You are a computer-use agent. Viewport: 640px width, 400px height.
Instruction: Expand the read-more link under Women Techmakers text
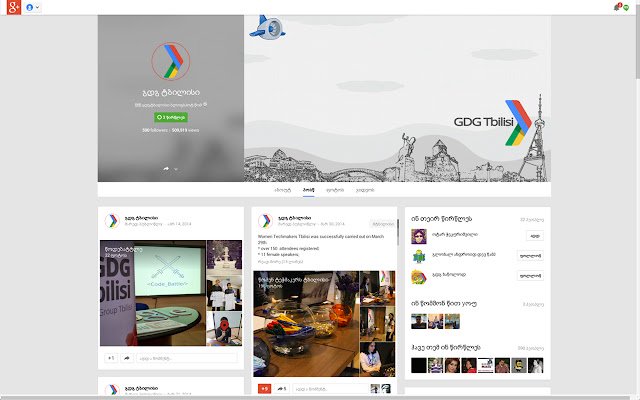pyautogui.click(x=280, y=262)
